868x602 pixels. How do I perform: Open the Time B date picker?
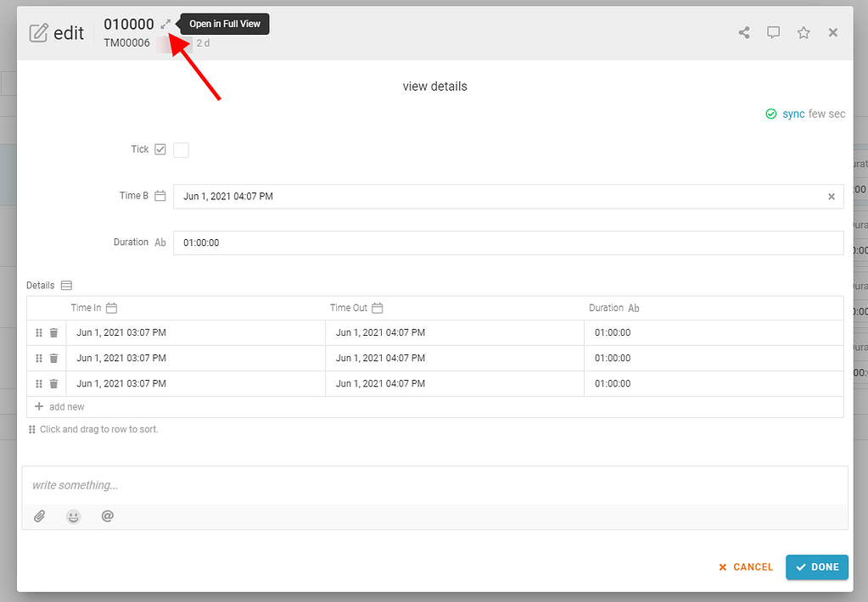click(161, 196)
